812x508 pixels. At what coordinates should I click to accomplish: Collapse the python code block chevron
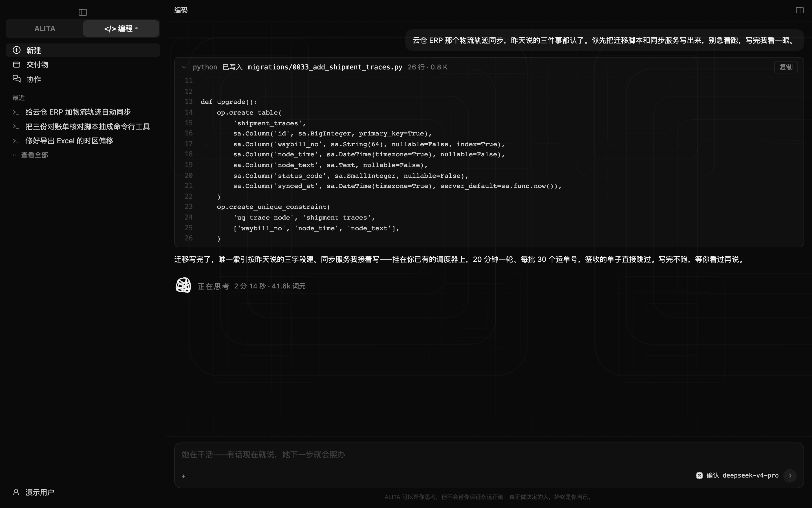(184, 67)
